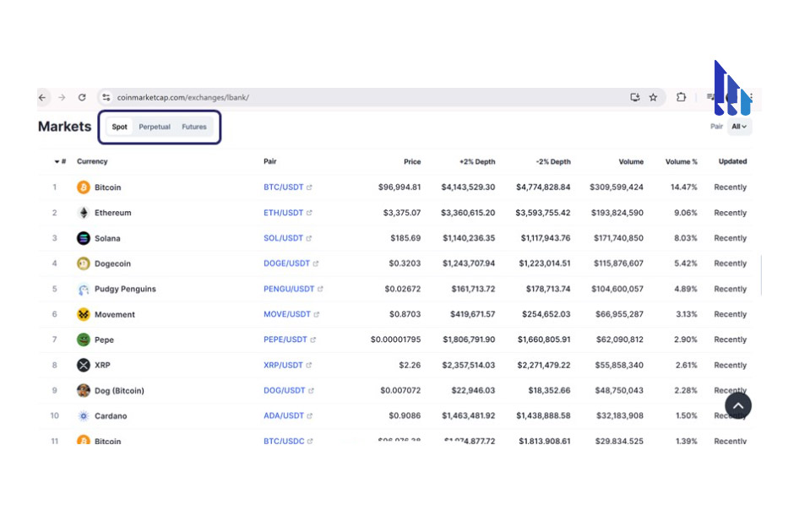This screenshot has width=799, height=532.
Task: Open the browser extensions puzzle icon
Action: coord(682,97)
